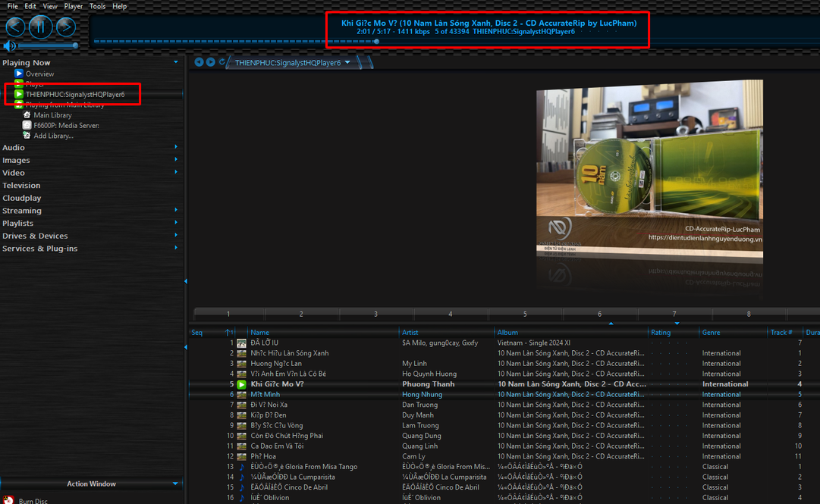This screenshot has width=820, height=504.
Task: Click the thumbnail icon of ĐÃ LỠ IU
Action: (x=241, y=343)
